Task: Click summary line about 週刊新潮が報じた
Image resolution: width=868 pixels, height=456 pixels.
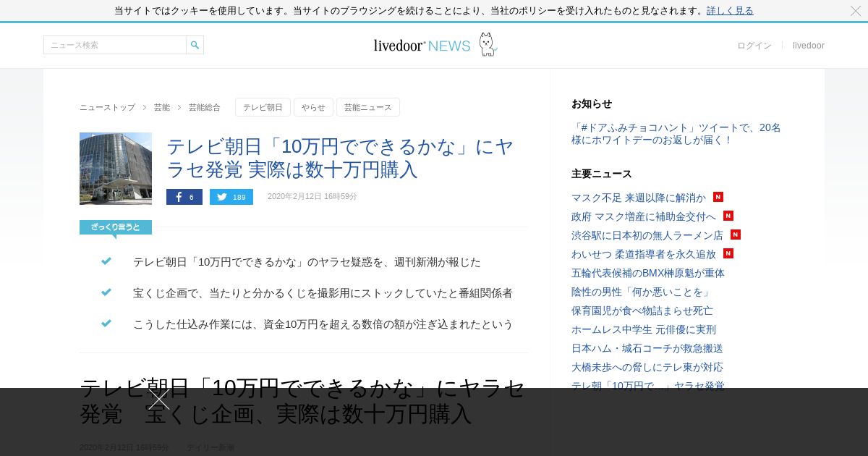Action: click(307, 262)
